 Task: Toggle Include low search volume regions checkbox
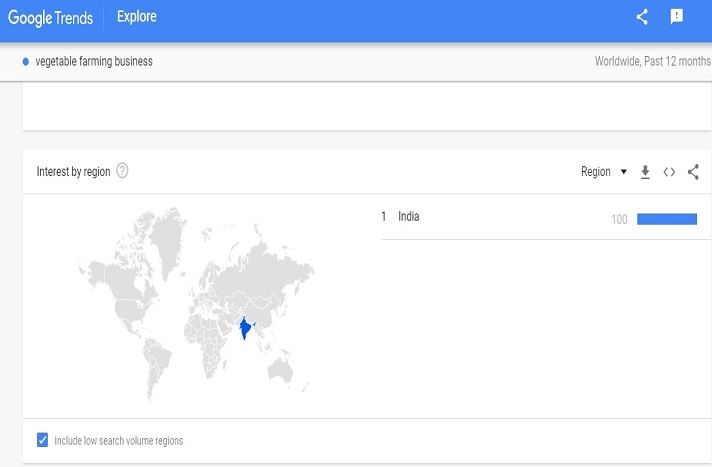(x=42, y=440)
